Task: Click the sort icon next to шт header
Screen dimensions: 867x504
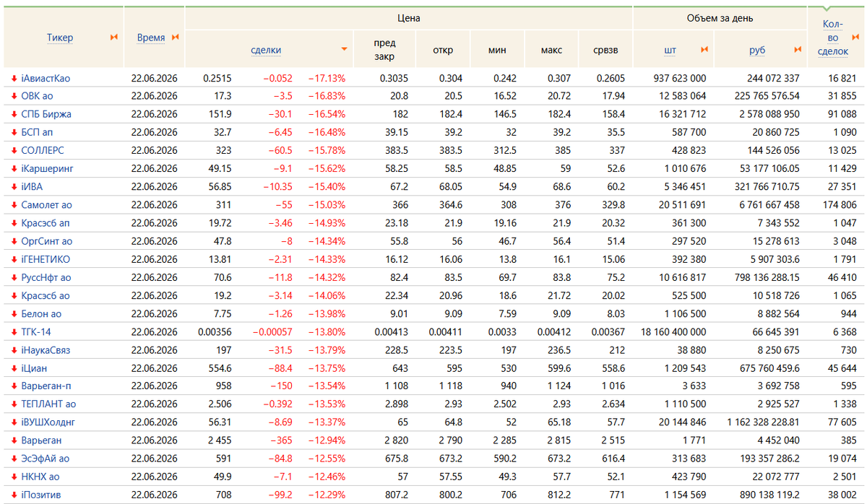Action: tap(704, 50)
